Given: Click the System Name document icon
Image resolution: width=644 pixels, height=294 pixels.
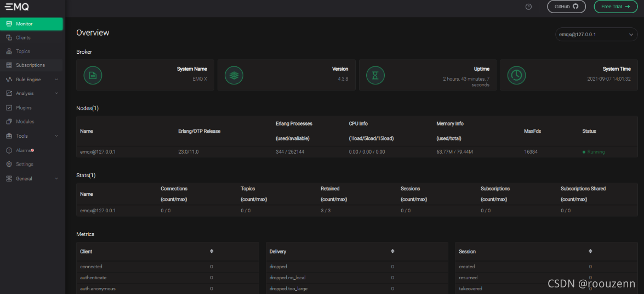Looking at the screenshot, I should click(x=93, y=75).
